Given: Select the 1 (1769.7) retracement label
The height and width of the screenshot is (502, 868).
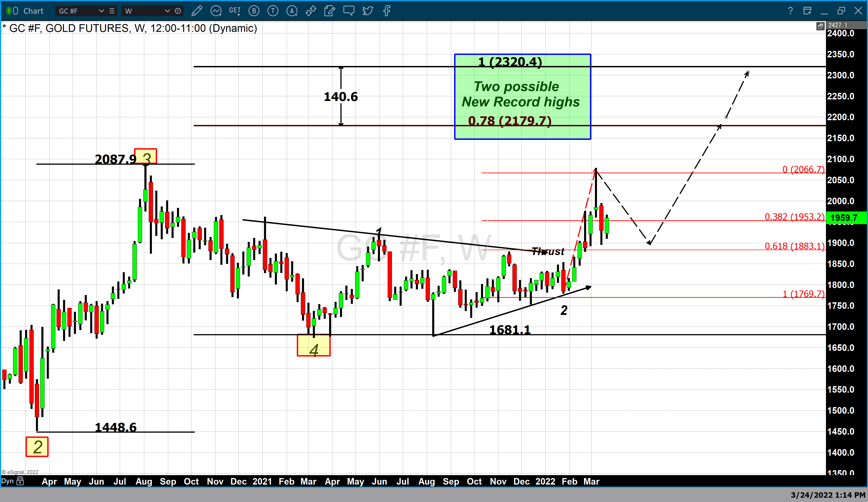Looking at the screenshot, I should pos(803,294).
